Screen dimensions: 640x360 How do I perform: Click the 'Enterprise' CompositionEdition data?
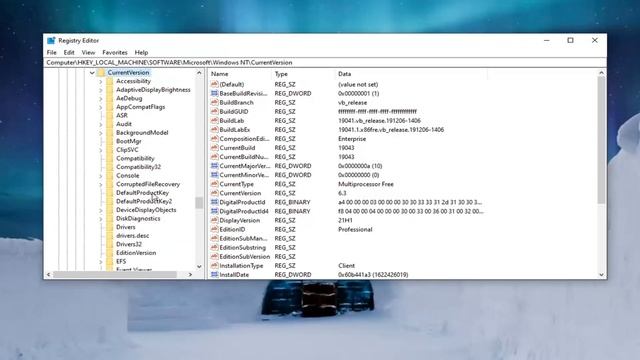click(352, 139)
